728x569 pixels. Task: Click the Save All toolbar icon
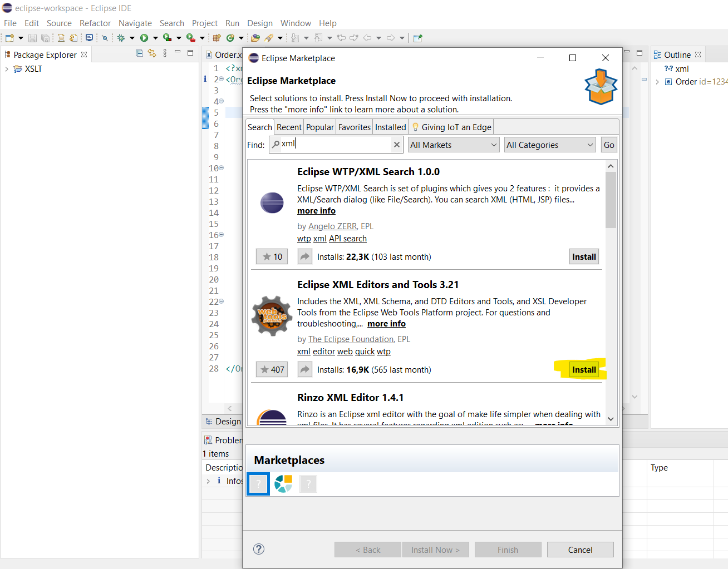(45, 38)
